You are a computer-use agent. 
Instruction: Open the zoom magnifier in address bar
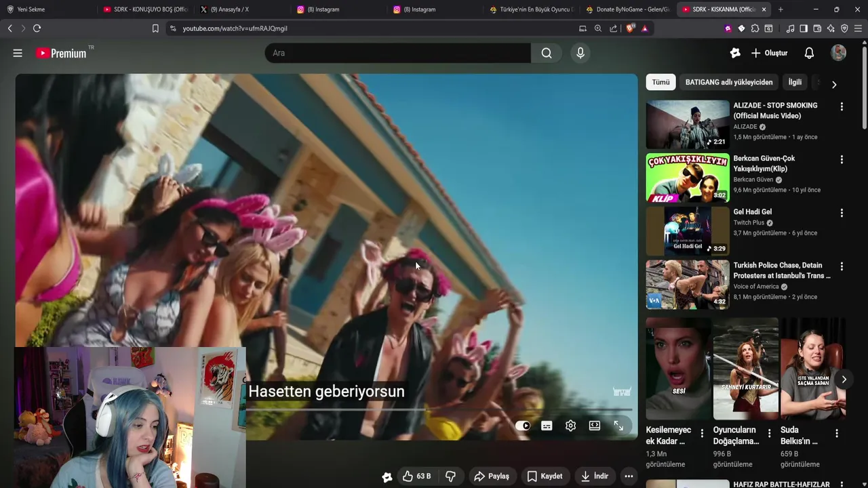(597, 28)
